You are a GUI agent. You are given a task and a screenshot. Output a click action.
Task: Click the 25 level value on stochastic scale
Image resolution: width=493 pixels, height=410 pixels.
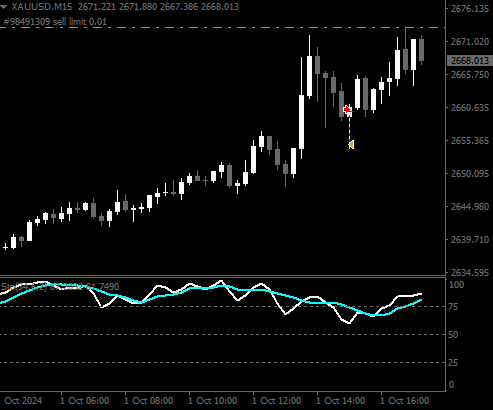click(453, 362)
